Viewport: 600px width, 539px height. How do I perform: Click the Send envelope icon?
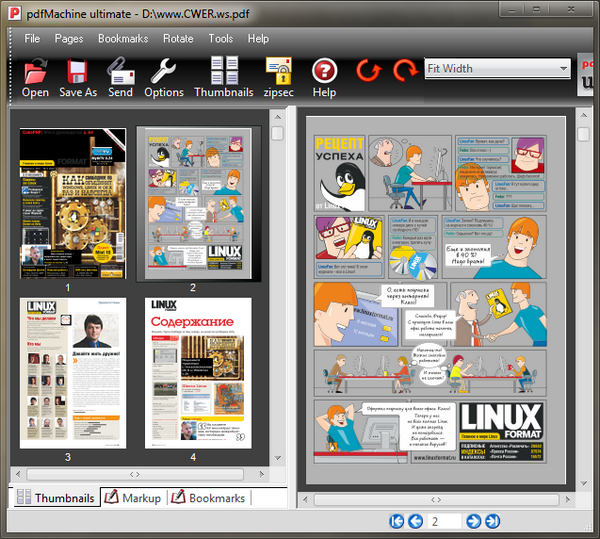coord(120,72)
